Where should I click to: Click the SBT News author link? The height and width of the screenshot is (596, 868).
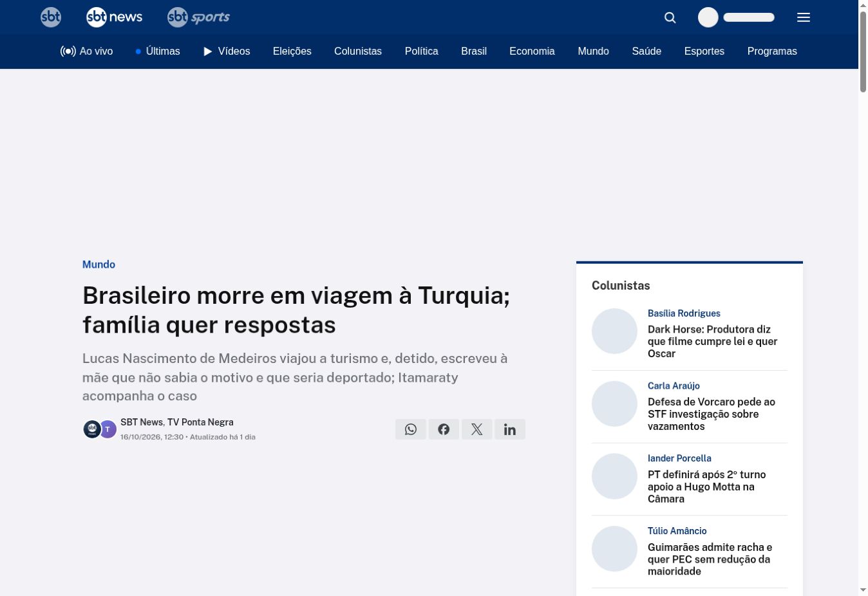click(x=142, y=422)
